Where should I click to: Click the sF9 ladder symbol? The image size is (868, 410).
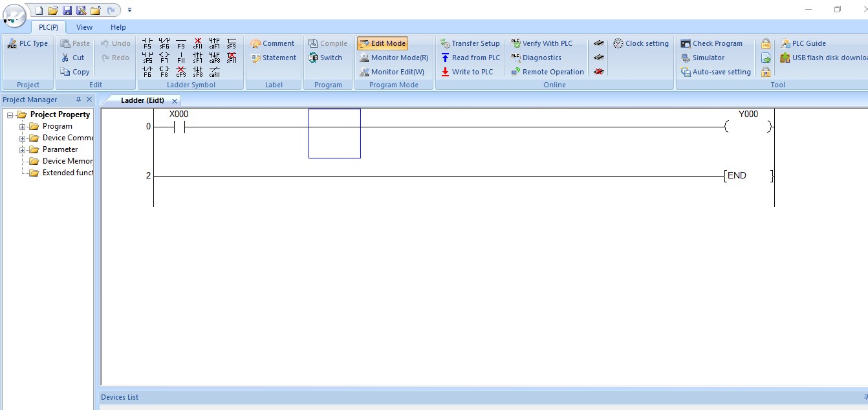tap(232, 43)
